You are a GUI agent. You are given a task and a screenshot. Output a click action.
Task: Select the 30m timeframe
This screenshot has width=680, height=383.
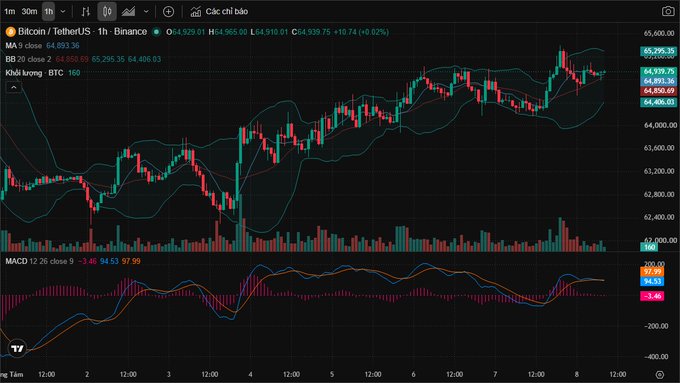pos(29,12)
